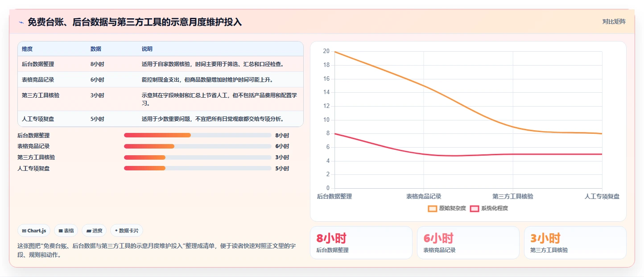The width and height of the screenshot is (644, 277).
Task: Open the 8小时 后台数据整理 data card
Action: [361, 243]
